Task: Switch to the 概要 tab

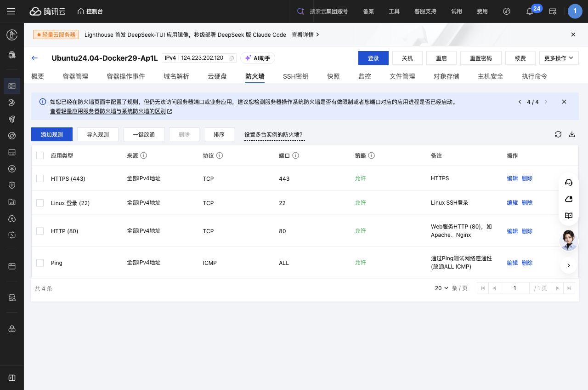Action: point(38,76)
